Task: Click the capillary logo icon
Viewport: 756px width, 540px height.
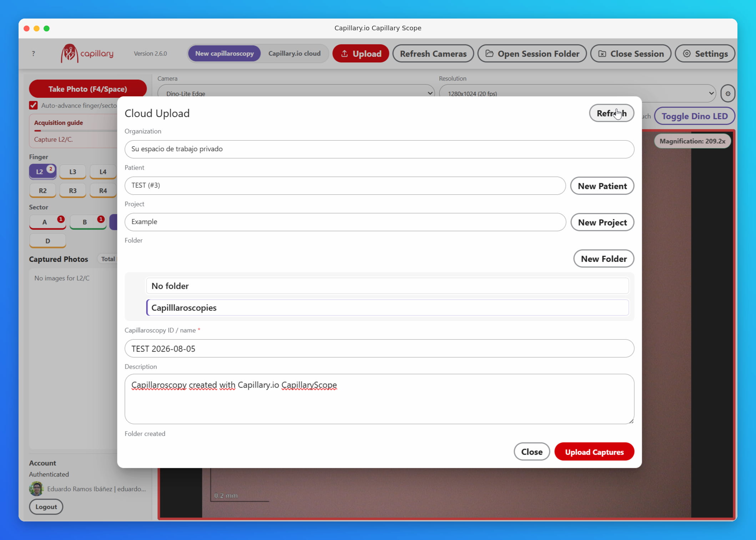Action: tap(69, 54)
